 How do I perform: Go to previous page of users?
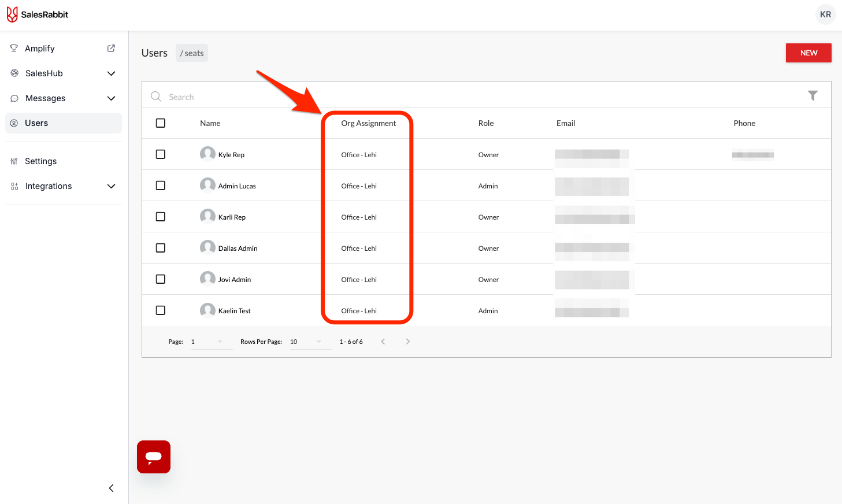point(383,342)
